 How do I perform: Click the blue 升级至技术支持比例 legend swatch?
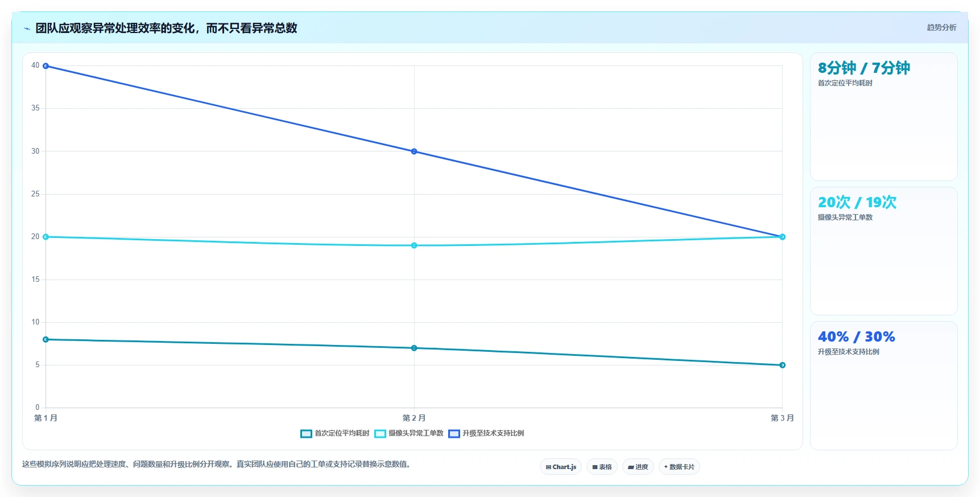pyautogui.click(x=454, y=434)
